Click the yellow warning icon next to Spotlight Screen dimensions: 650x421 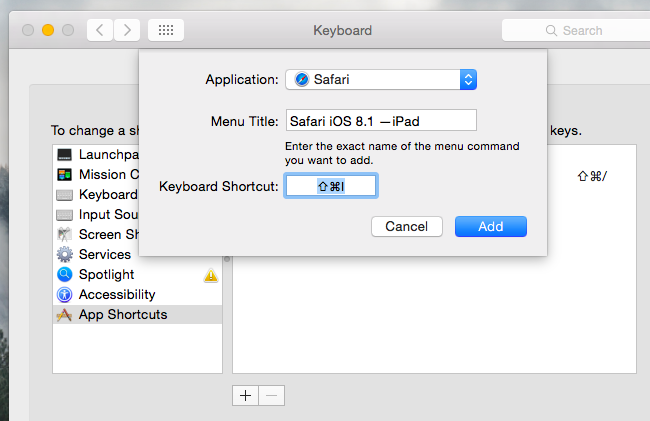pos(211,275)
